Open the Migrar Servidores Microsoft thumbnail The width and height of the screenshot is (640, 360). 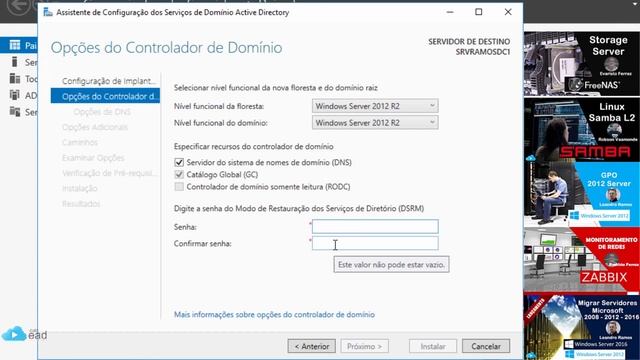(x=582, y=327)
